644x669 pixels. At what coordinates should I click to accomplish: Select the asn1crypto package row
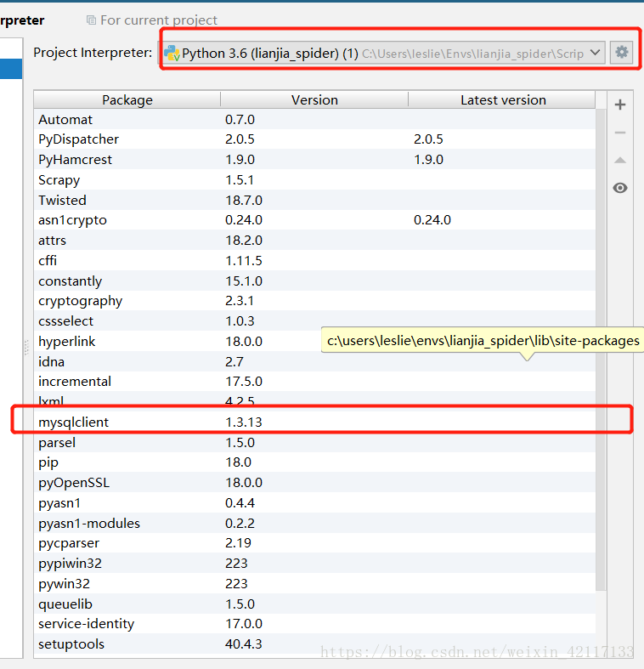(314, 220)
